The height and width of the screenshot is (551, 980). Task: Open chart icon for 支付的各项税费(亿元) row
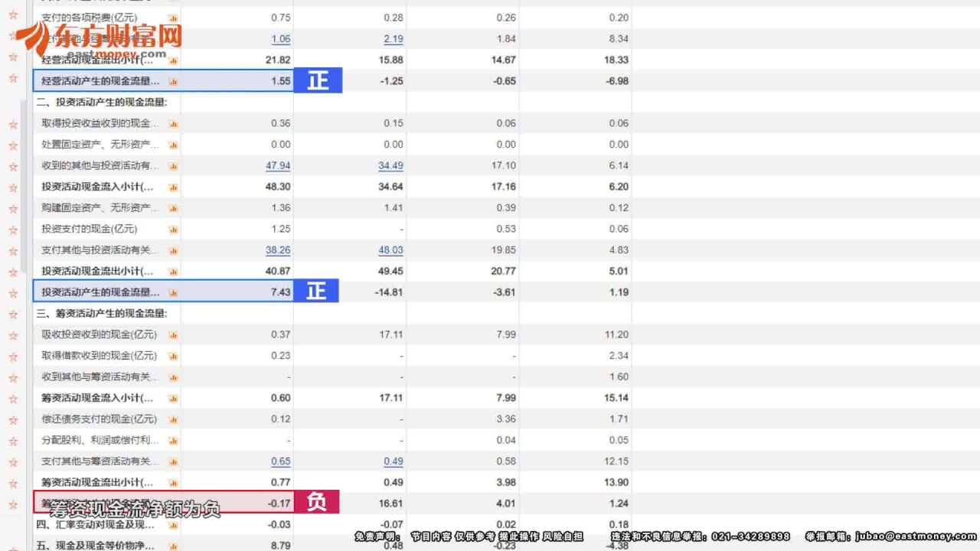[173, 18]
